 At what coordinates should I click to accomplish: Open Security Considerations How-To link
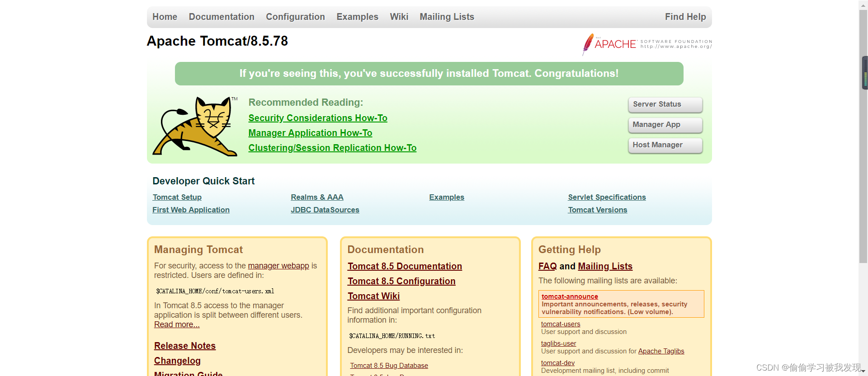[x=318, y=118]
